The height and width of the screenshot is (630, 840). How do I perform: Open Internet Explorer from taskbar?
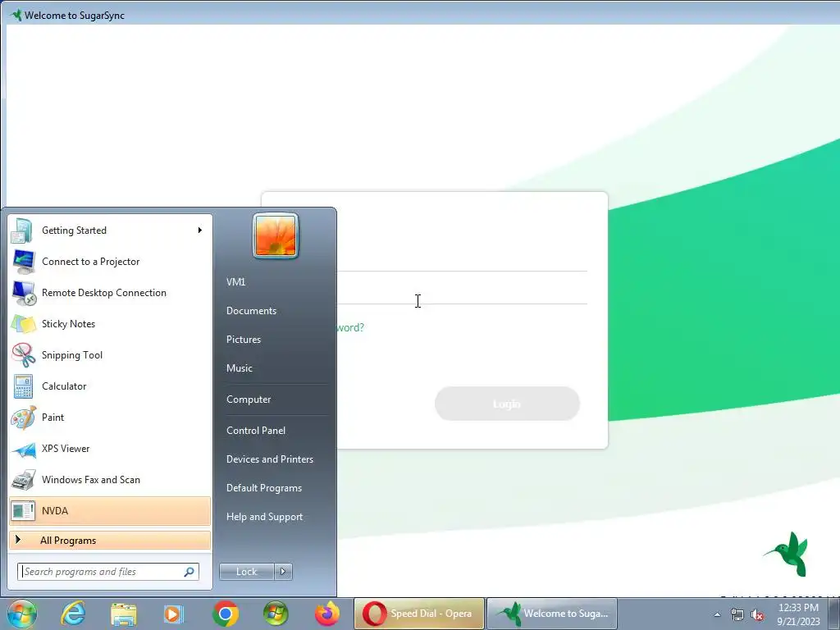tap(73, 614)
